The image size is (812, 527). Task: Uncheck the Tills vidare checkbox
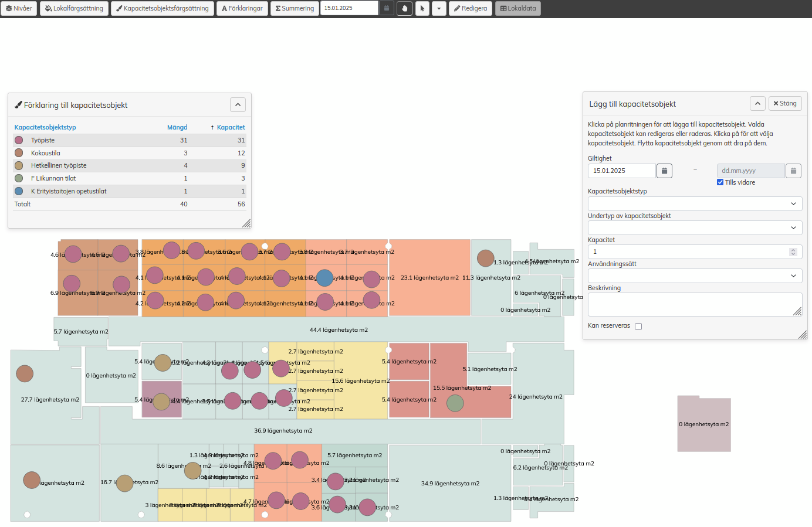click(x=720, y=182)
